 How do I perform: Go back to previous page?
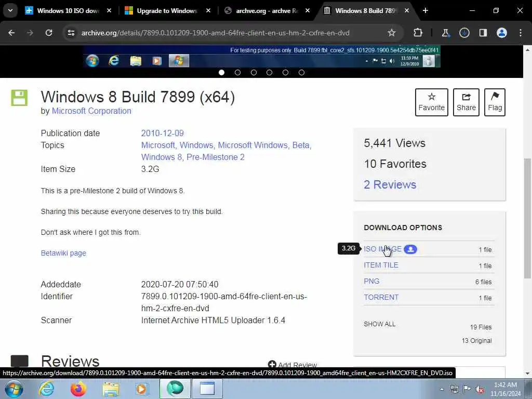tap(11, 33)
